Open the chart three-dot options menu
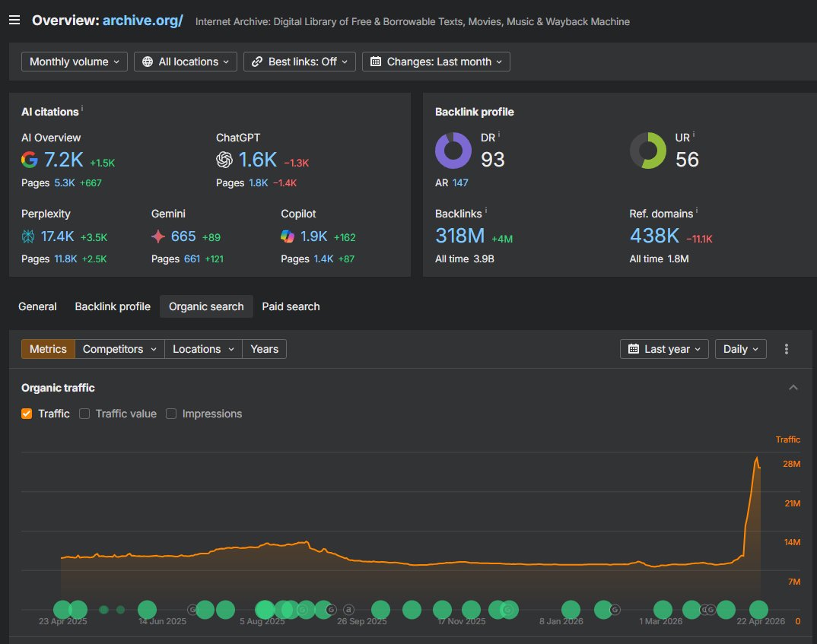 [787, 349]
